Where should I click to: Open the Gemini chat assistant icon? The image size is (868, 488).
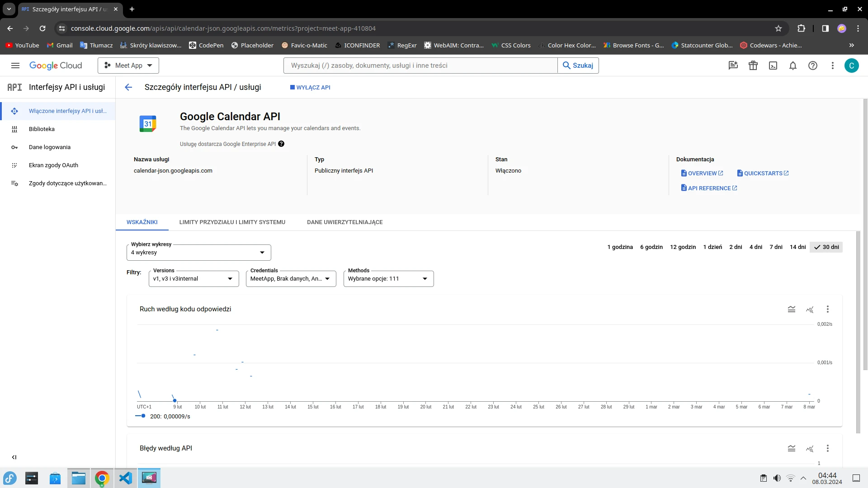point(733,66)
